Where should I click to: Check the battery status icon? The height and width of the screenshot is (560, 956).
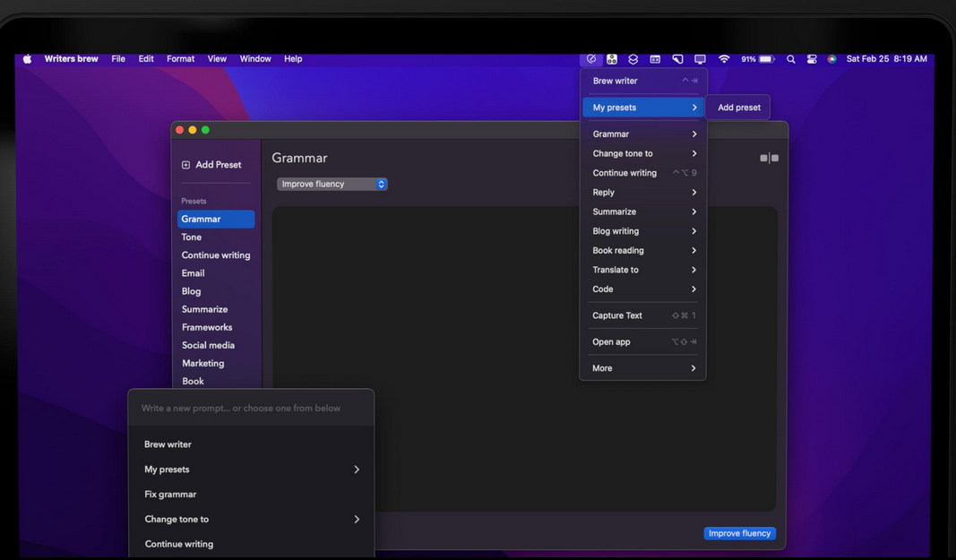tap(766, 59)
